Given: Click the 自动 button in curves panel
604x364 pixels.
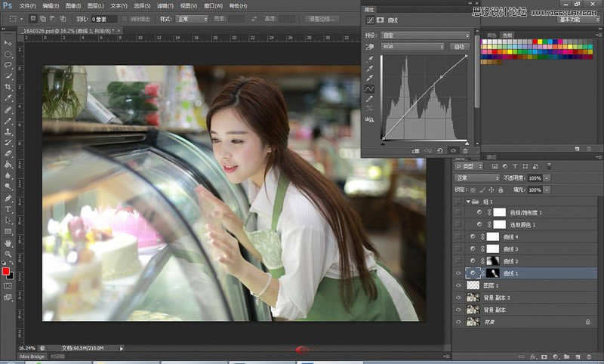Looking at the screenshot, I should (460, 47).
